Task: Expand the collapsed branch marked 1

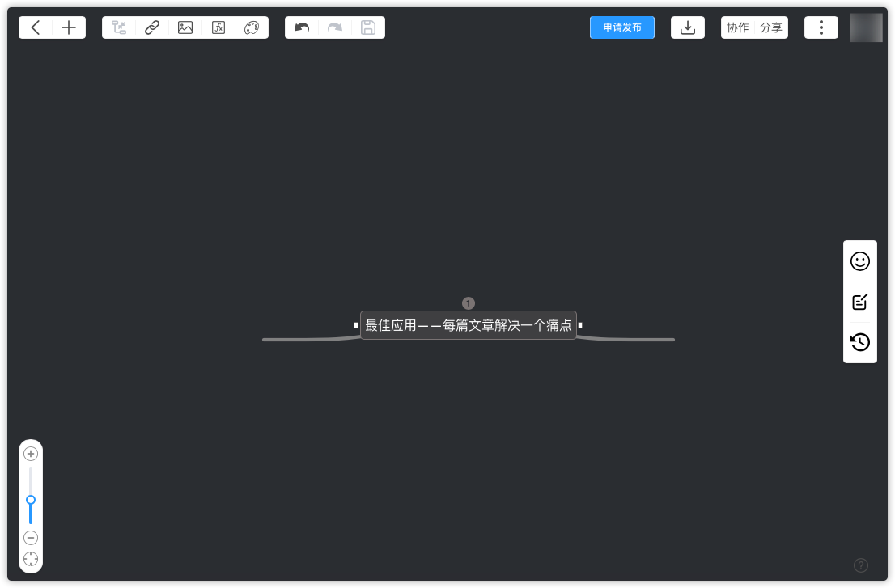Action: coord(469,303)
